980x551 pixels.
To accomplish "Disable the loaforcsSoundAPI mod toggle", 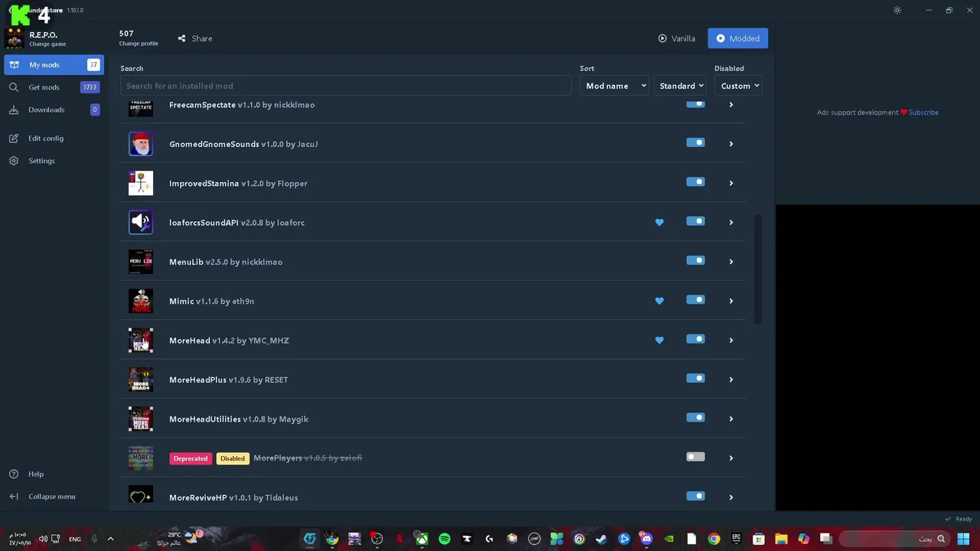I will pos(695,221).
